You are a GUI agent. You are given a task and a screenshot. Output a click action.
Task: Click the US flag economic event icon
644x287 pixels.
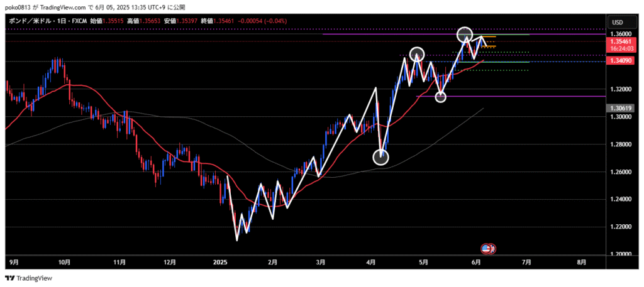(487, 249)
